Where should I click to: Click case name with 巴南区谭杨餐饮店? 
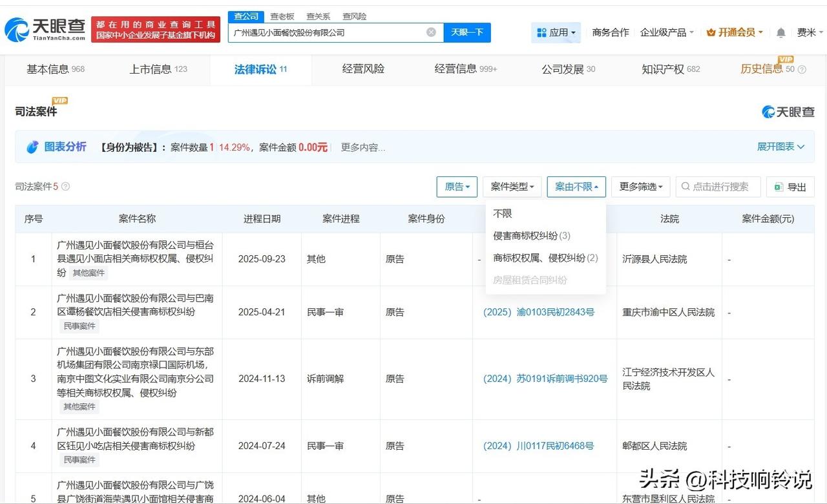pyautogui.click(x=135, y=305)
